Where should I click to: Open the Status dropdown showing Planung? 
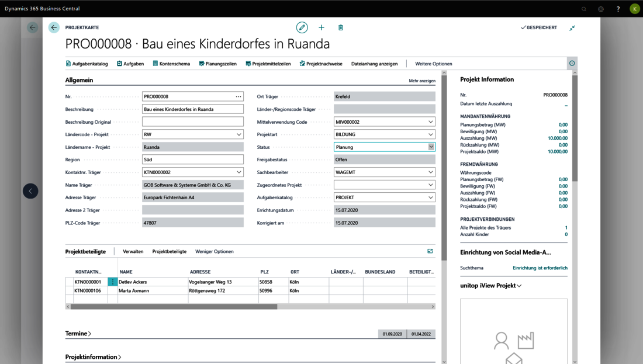pyautogui.click(x=431, y=147)
